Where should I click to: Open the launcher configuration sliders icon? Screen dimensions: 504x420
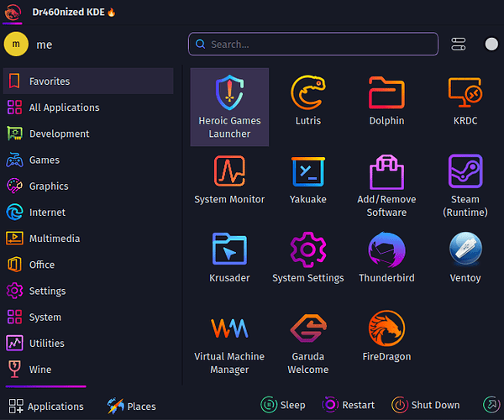(x=458, y=44)
